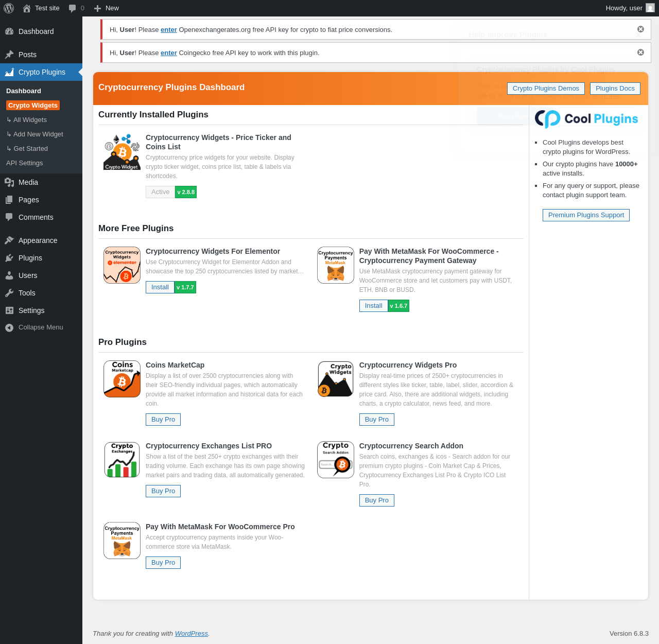Buy Pro for Pay With MetaMask Pro
This screenshot has height=644, width=659.
tap(163, 563)
